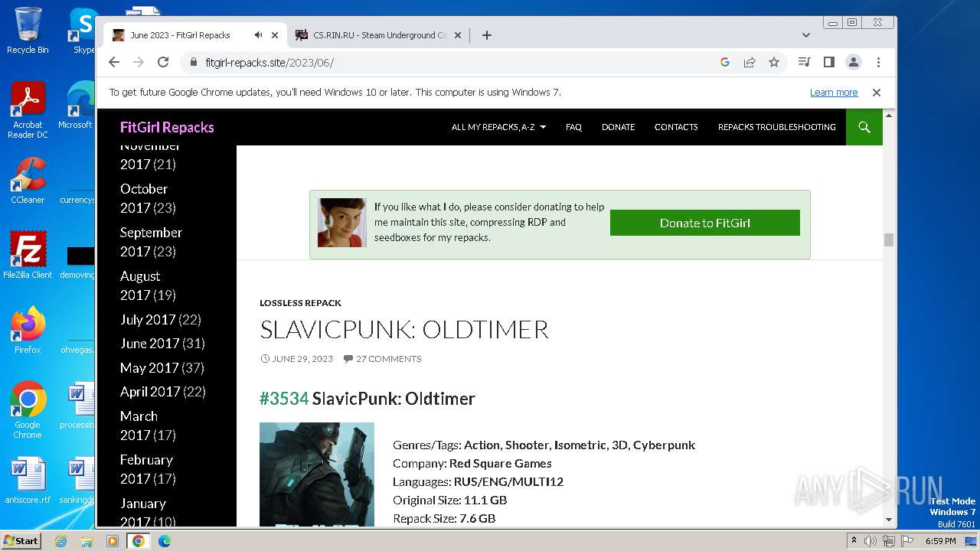Open the Windows Start menu

[x=21, y=541]
